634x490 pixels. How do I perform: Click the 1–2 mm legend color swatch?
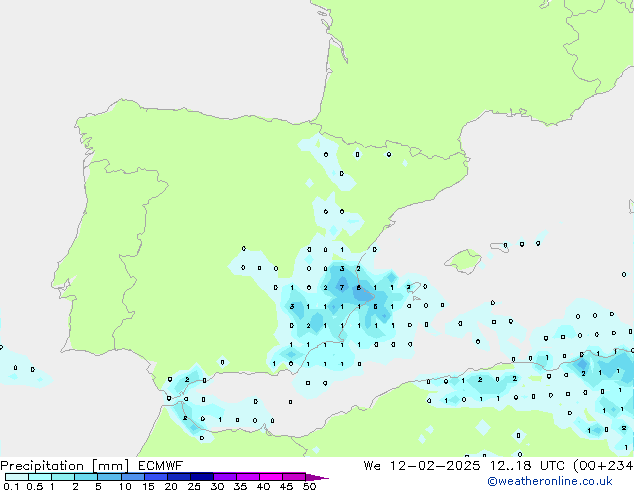(63, 477)
